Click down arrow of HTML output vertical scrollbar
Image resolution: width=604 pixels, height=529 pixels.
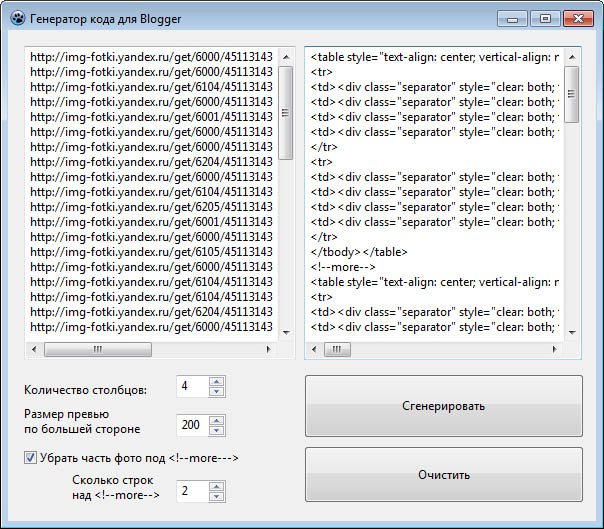(x=572, y=332)
